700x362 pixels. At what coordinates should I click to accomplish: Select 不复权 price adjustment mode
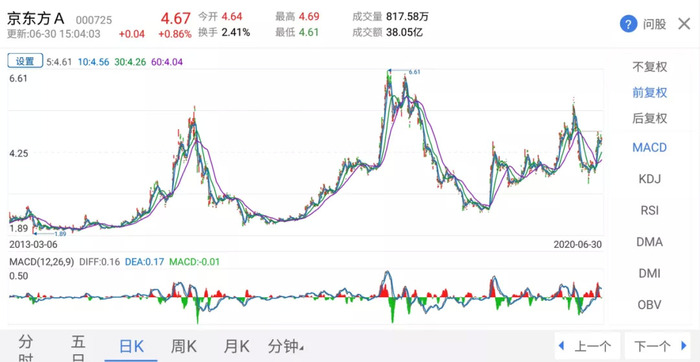pyautogui.click(x=650, y=67)
